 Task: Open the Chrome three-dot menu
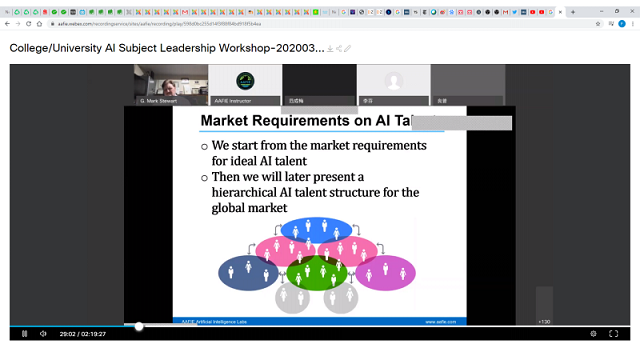click(x=633, y=24)
